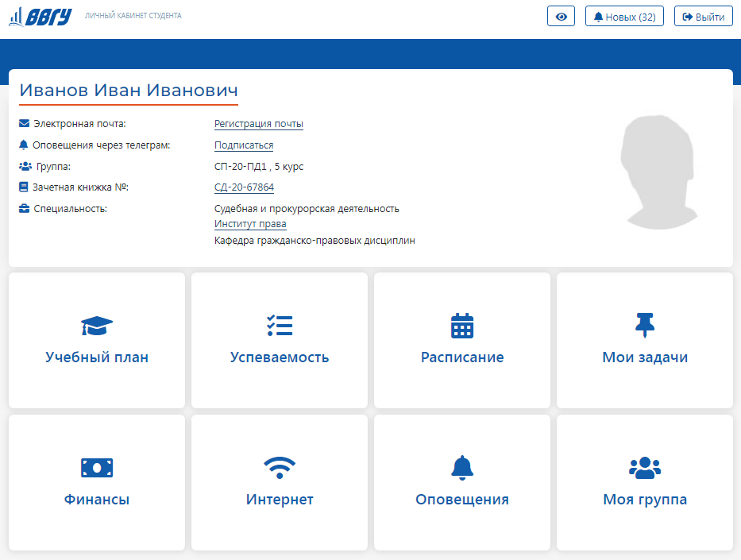Open the Успеваемость tile label
Image resolution: width=741 pixels, height=560 pixels.
280,357
